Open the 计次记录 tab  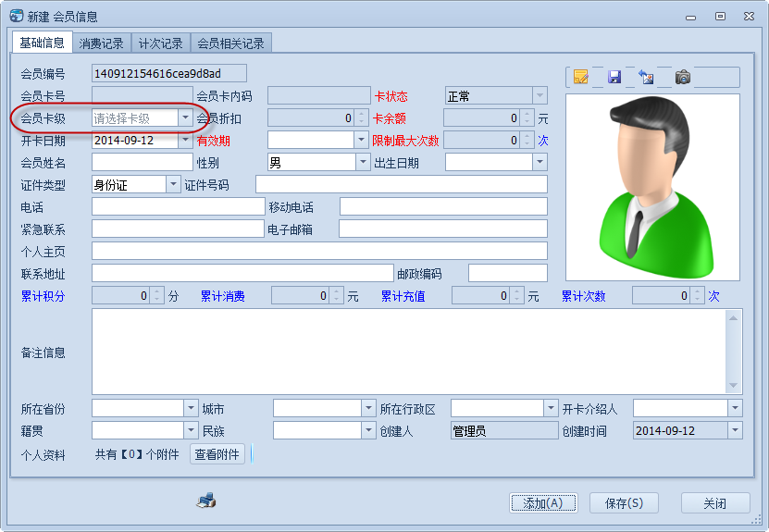[x=160, y=43]
